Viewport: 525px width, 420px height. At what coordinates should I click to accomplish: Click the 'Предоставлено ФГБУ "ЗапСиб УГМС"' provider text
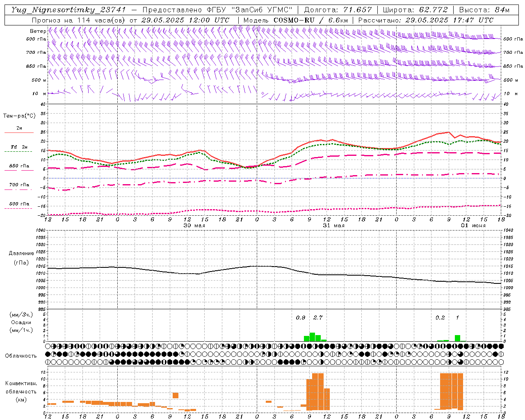(217, 10)
